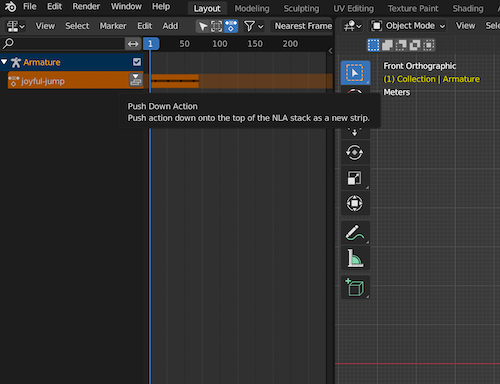Select the joyful-jump action channel
This screenshot has width=500, height=384.
pos(43,81)
